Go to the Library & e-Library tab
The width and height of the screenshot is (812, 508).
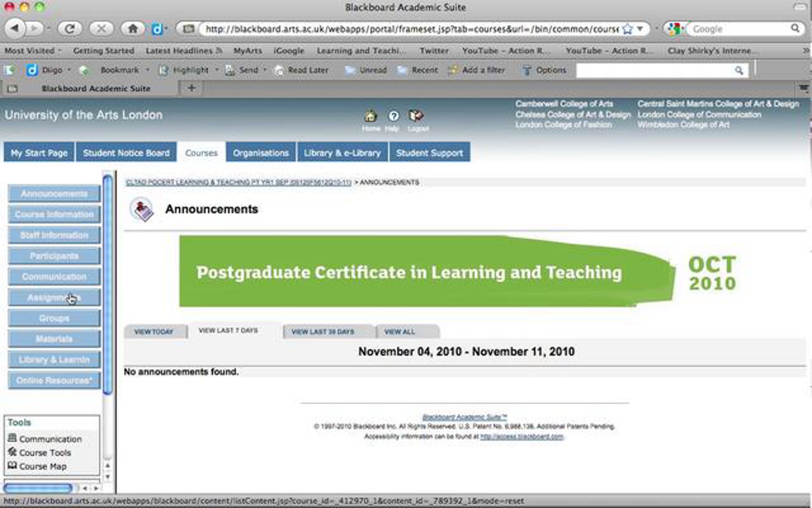tap(342, 153)
